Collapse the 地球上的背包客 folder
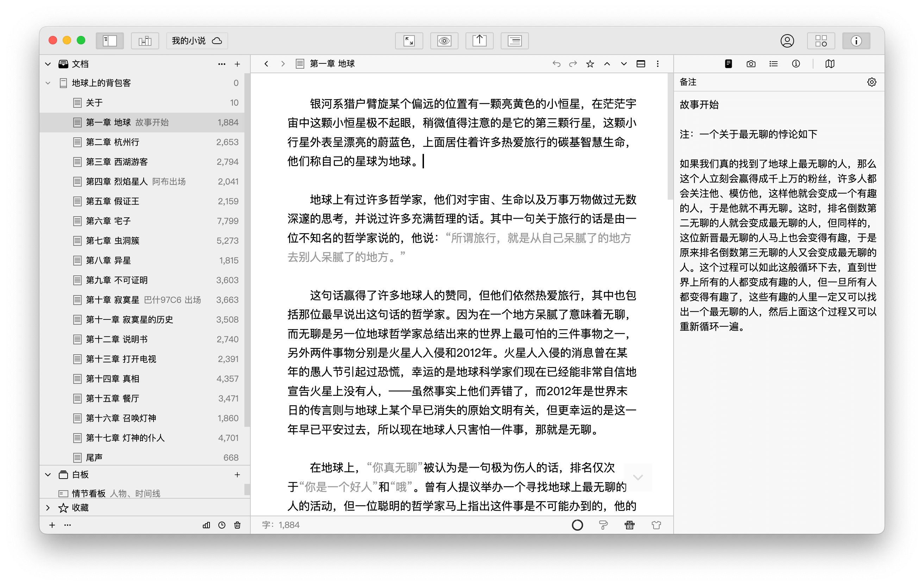 [x=48, y=83]
